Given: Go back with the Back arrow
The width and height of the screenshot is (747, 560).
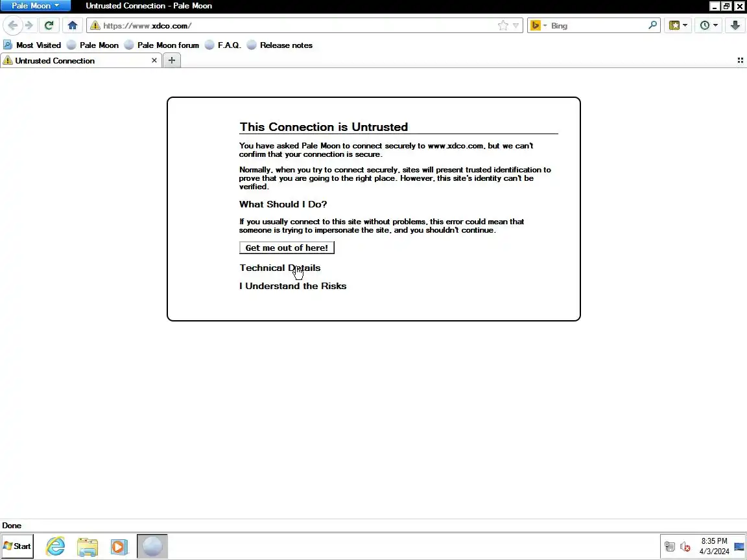Looking at the screenshot, I should [13, 25].
